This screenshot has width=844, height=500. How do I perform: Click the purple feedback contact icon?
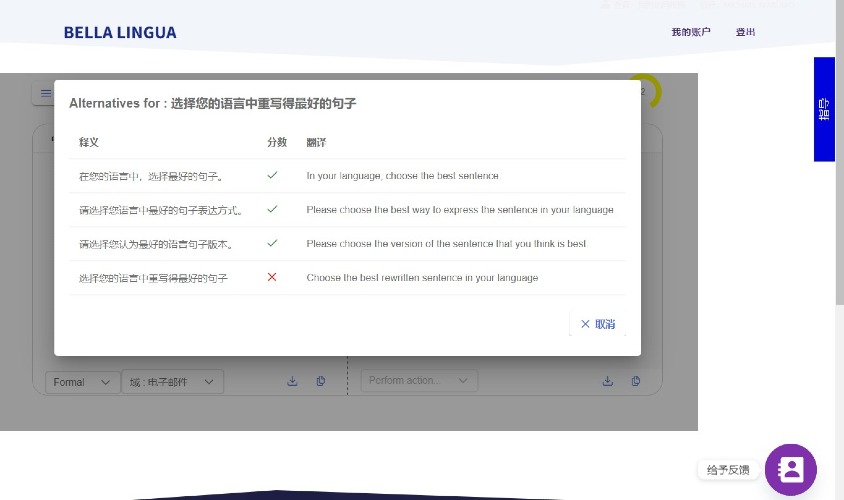(x=791, y=470)
